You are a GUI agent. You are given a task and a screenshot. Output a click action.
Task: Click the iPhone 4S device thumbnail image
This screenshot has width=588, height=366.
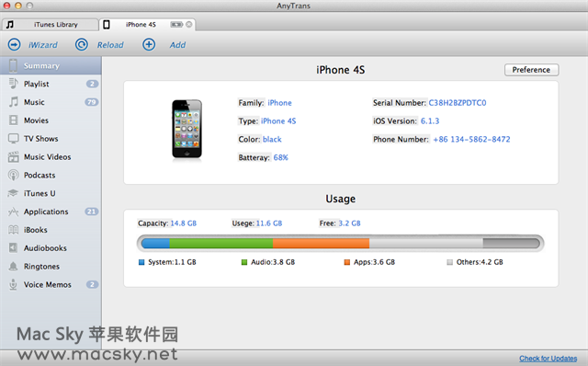point(187,129)
